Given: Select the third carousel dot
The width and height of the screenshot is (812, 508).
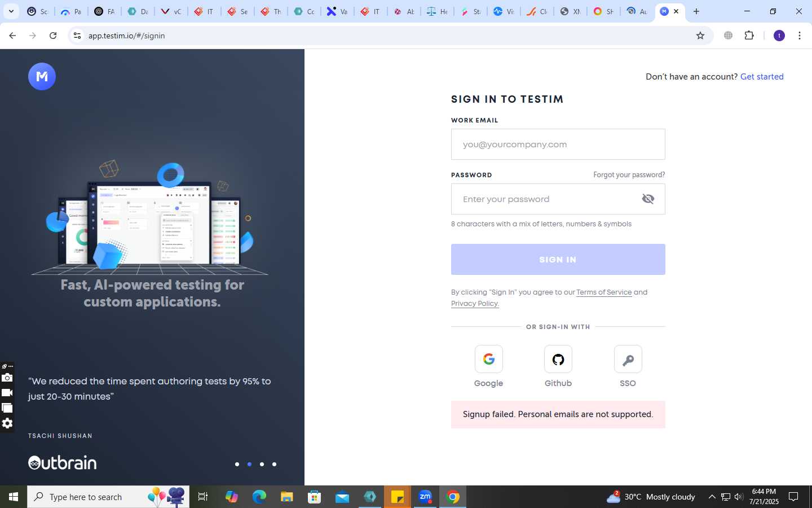Looking at the screenshot, I should pos(262,464).
